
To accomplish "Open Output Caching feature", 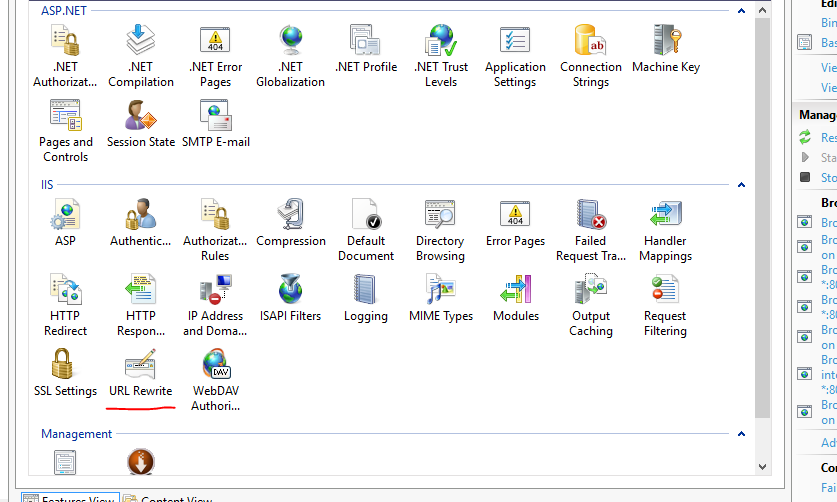I will (590, 305).
